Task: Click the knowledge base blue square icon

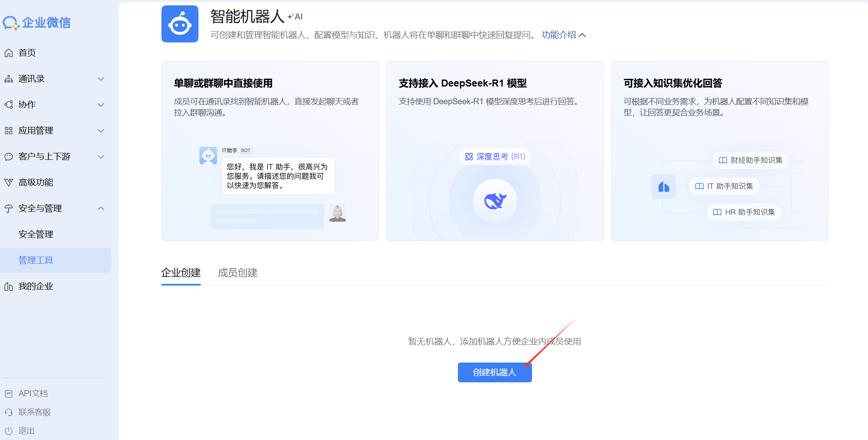Action: [x=663, y=187]
